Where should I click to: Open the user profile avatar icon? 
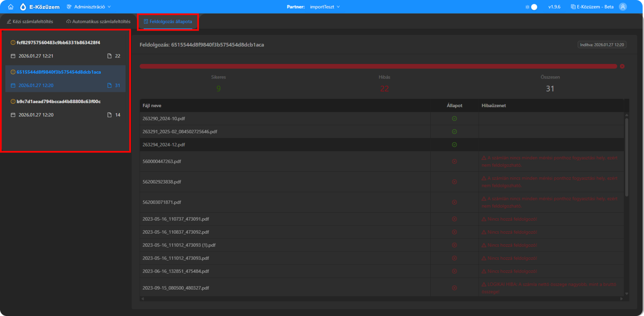(623, 7)
